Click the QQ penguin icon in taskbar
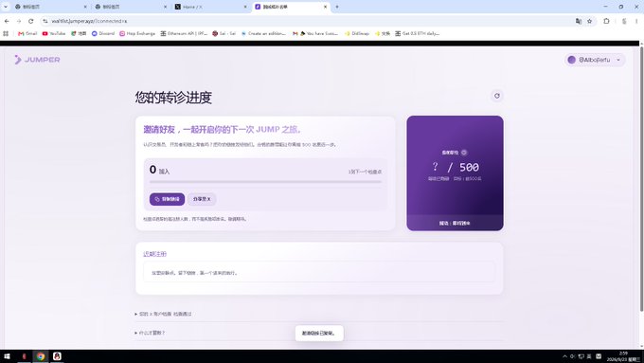Screen dimensions: 644x363 57,356
